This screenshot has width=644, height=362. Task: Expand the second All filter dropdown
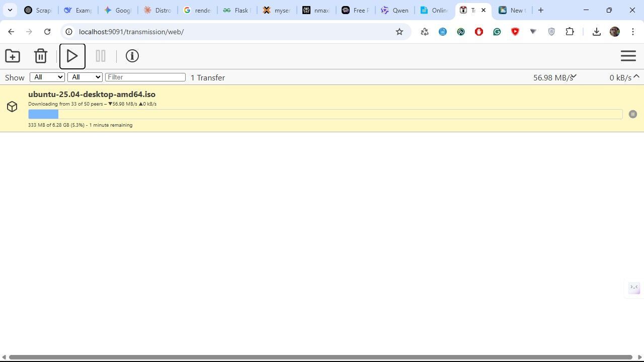point(85,77)
